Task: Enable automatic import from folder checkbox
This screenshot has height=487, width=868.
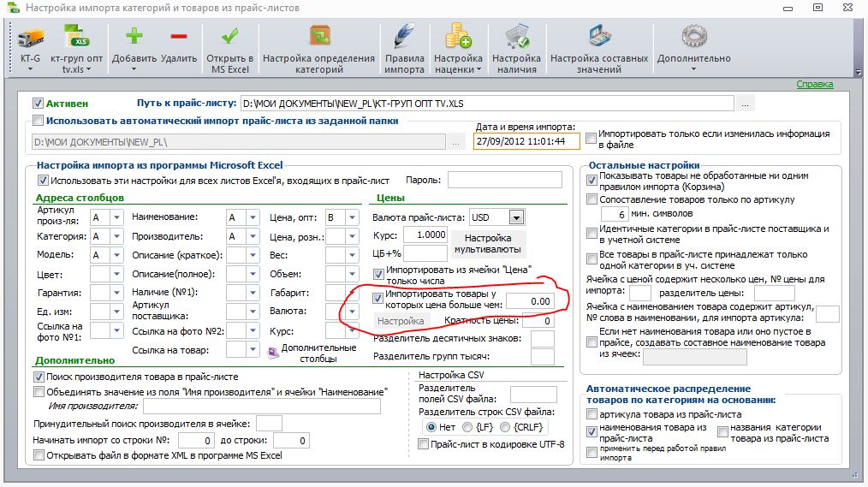Action: click(x=38, y=120)
